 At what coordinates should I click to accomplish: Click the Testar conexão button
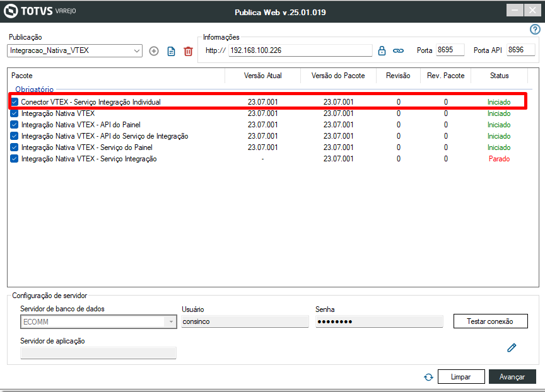click(x=490, y=321)
